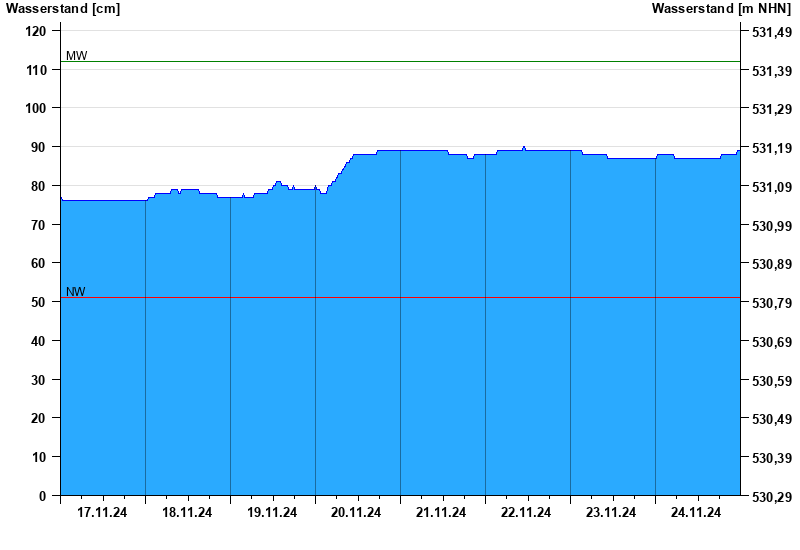Select the 23.11.24 date label
800x550 pixels.
(x=611, y=512)
